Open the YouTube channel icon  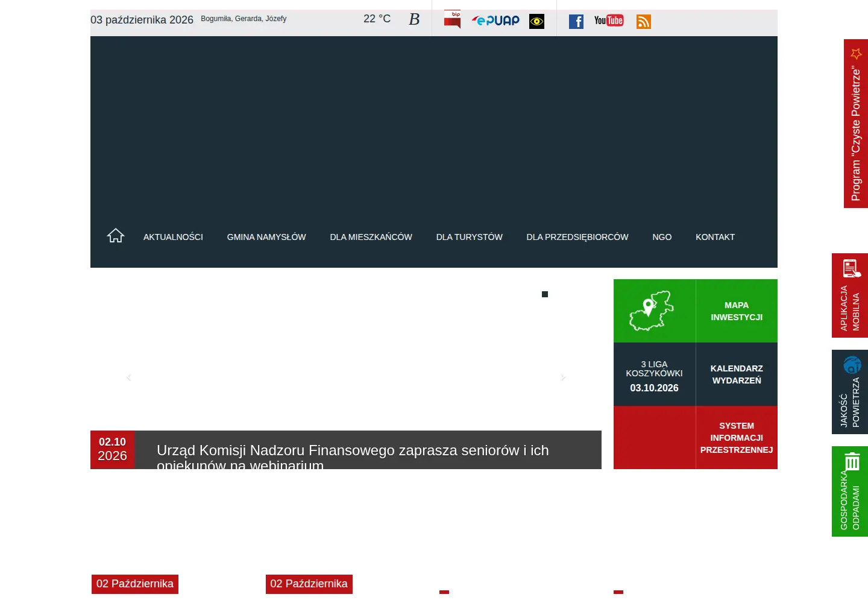pos(609,21)
